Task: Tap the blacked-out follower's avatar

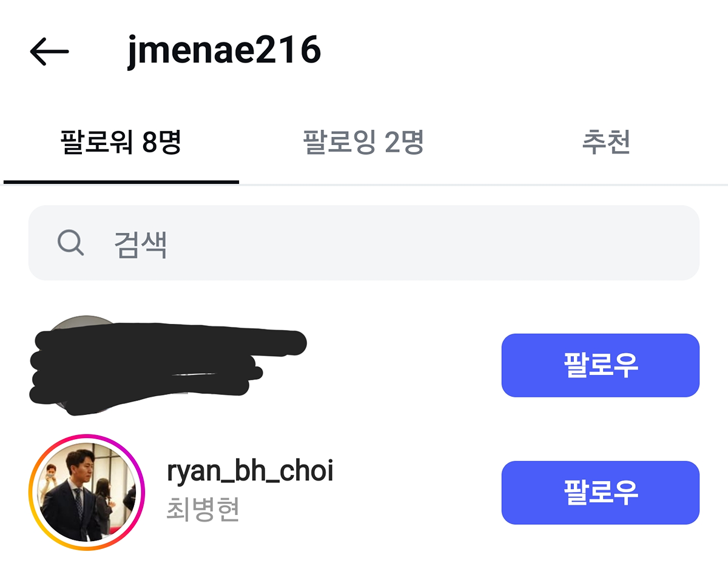Action: 87,365
